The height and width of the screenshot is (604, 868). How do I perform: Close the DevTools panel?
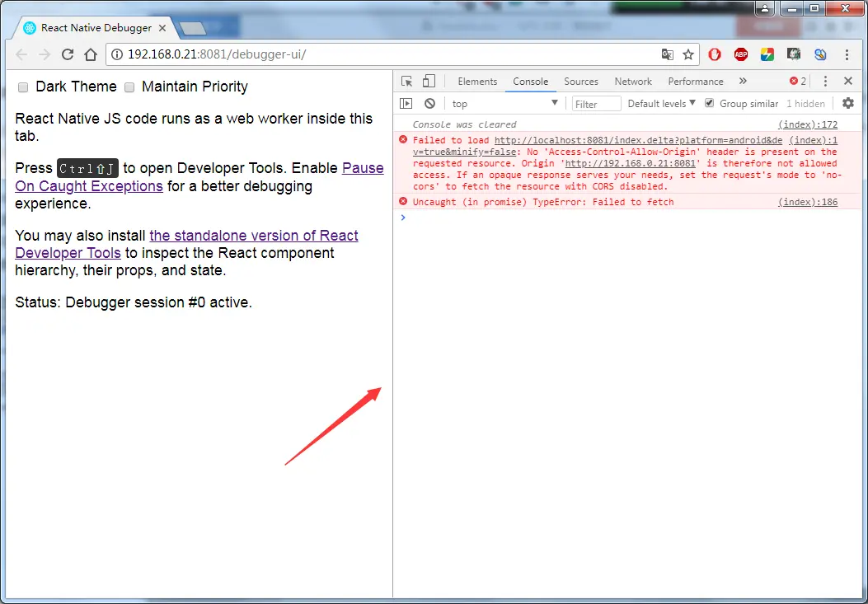pyautogui.click(x=848, y=82)
